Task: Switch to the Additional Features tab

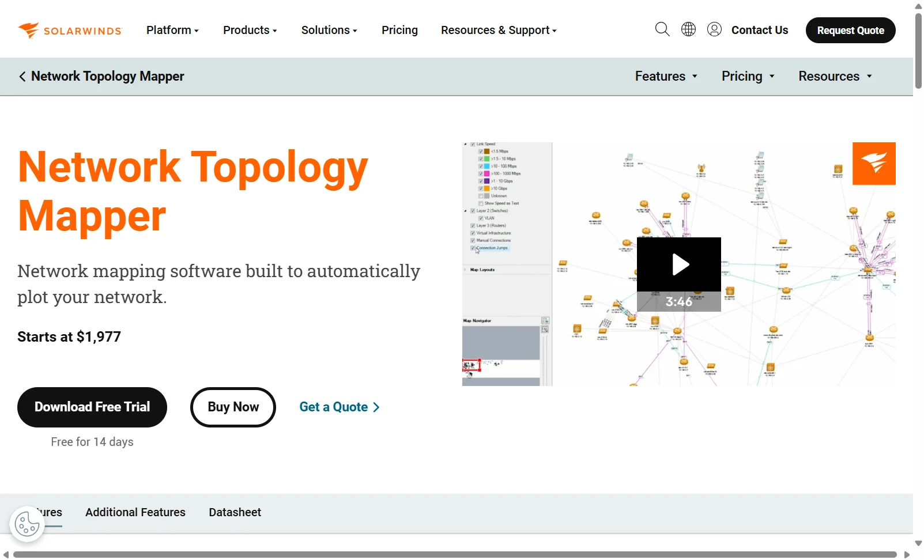Action: pyautogui.click(x=135, y=512)
